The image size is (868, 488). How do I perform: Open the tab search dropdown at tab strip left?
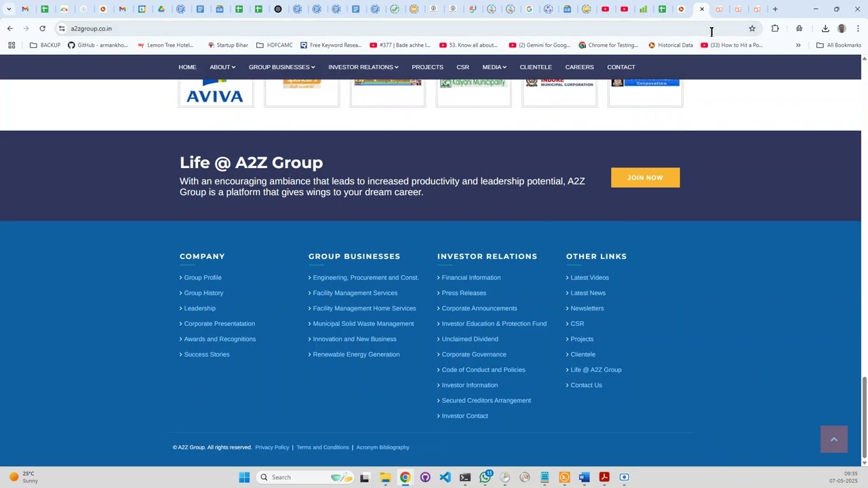click(9, 9)
